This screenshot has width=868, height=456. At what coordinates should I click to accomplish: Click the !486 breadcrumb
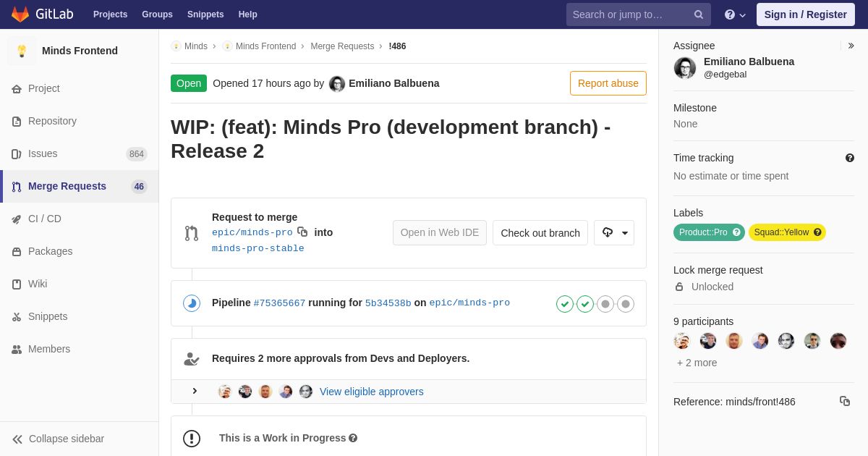pos(397,46)
